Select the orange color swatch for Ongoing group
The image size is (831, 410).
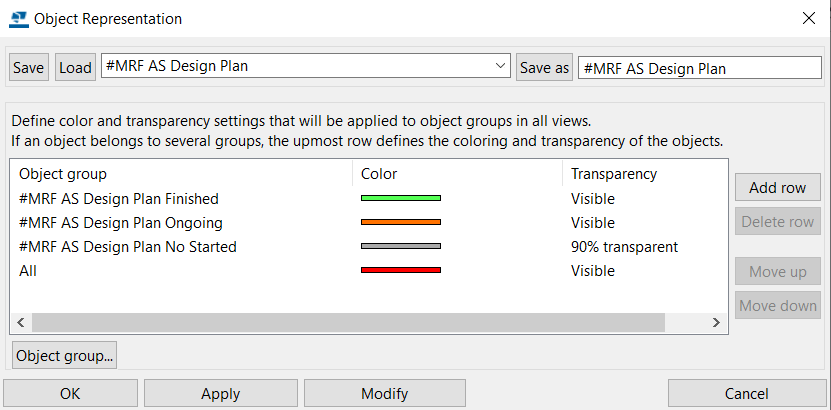click(401, 222)
